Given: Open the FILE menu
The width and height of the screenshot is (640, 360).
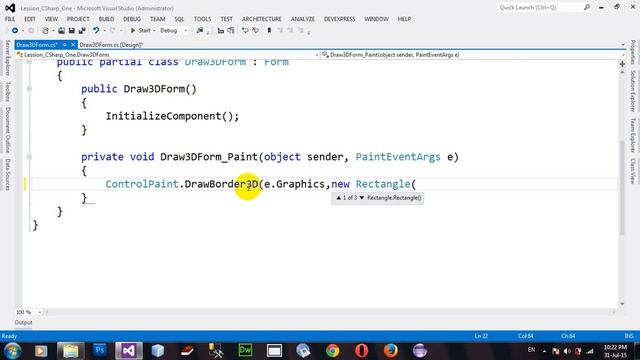Looking at the screenshot, I should (x=10, y=19).
